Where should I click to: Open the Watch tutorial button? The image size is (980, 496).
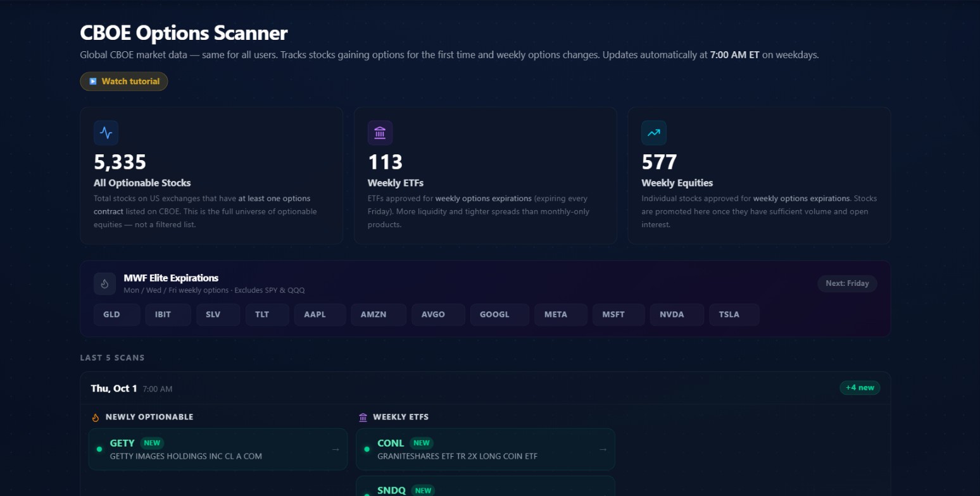[x=124, y=82]
